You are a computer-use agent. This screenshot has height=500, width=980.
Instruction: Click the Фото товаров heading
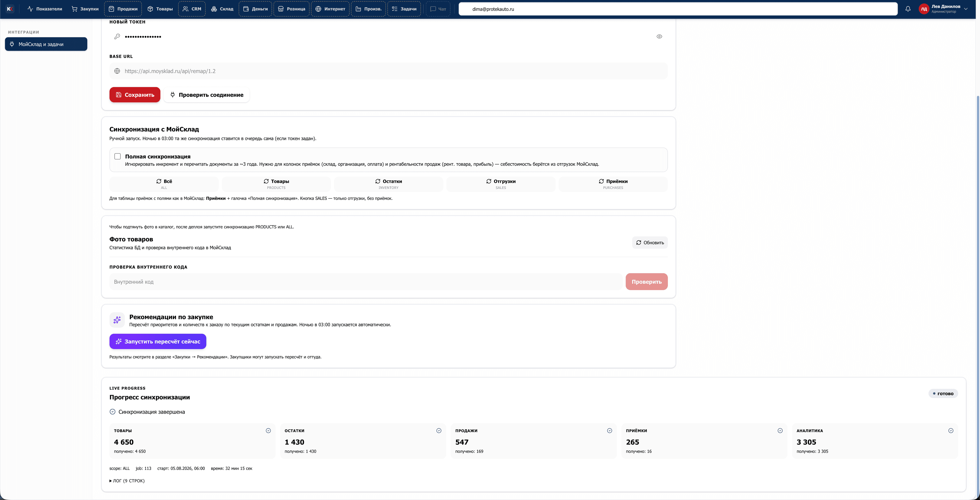point(131,239)
